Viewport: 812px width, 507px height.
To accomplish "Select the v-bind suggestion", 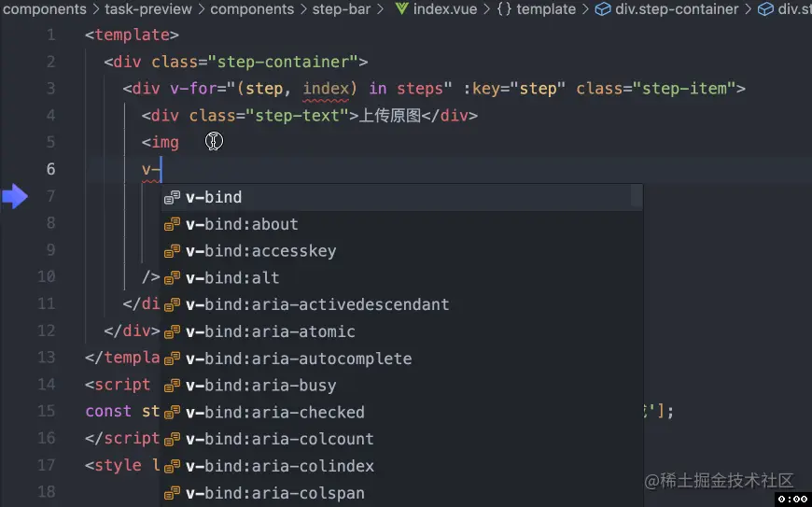I will 402,197.
